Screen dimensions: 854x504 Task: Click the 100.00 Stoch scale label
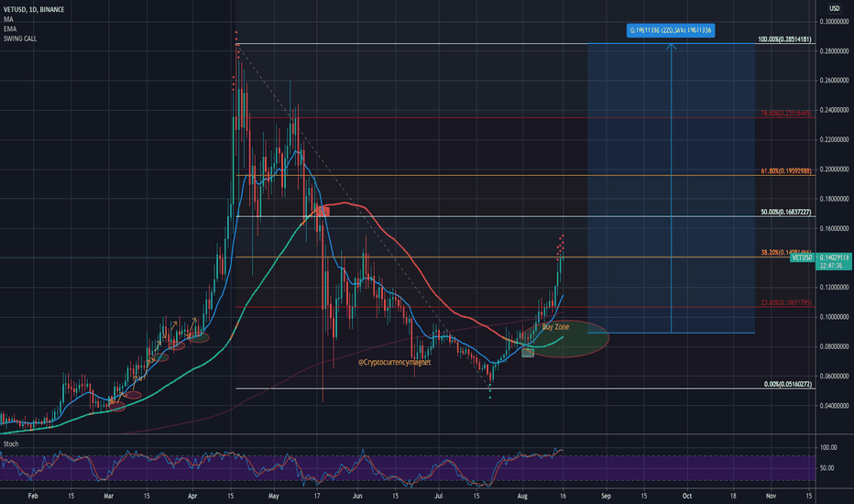coord(828,447)
